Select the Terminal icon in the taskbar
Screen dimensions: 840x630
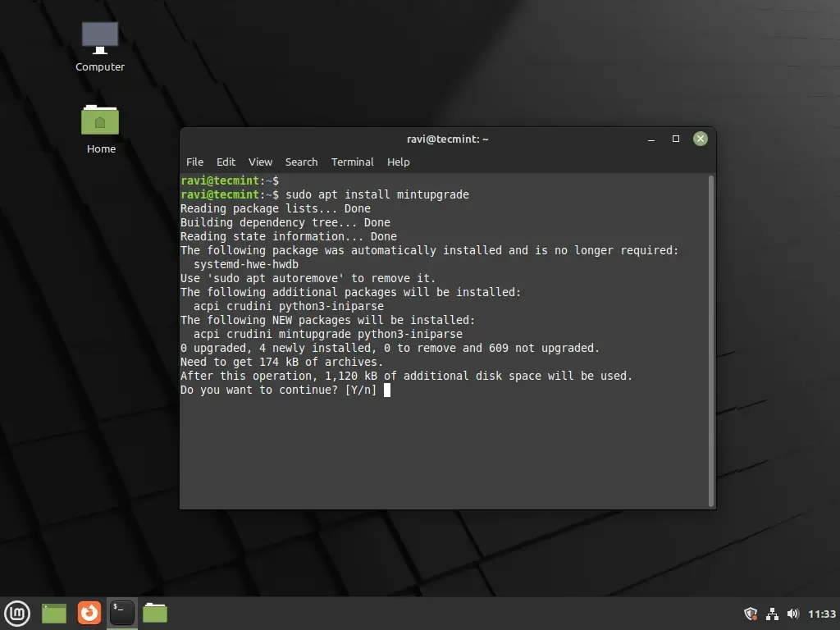122,613
